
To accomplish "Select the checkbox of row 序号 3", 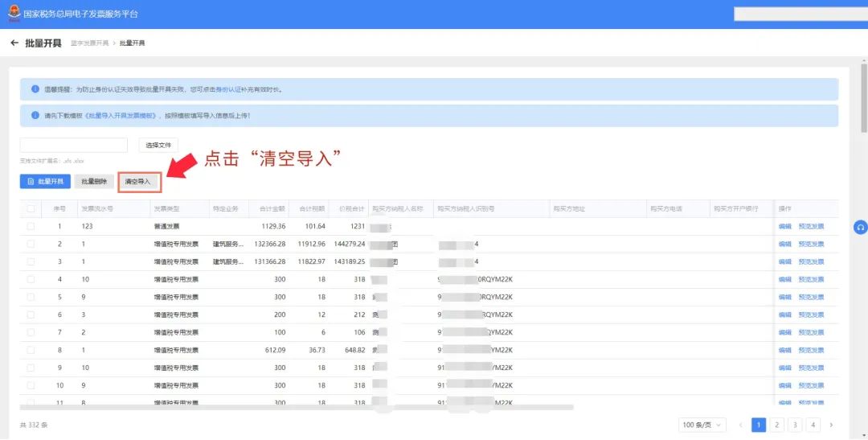I will click(x=31, y=261).
